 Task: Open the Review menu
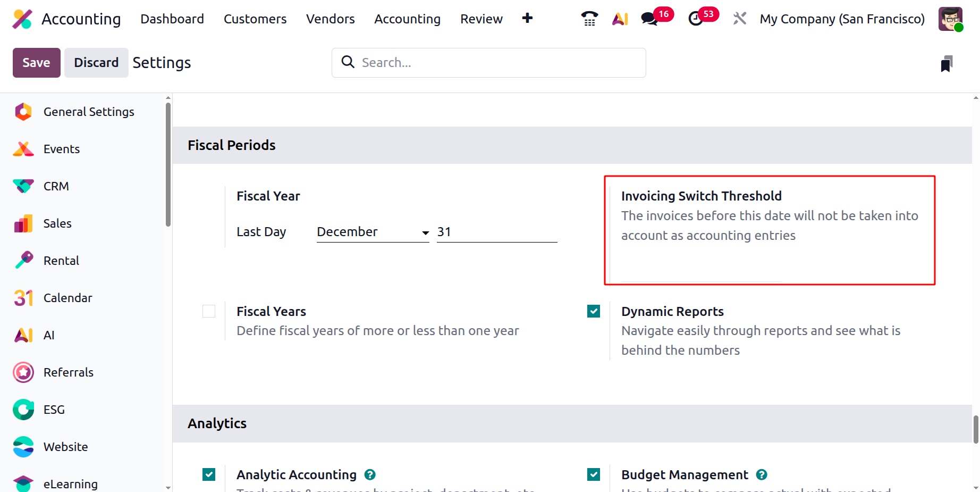(481, 19)
